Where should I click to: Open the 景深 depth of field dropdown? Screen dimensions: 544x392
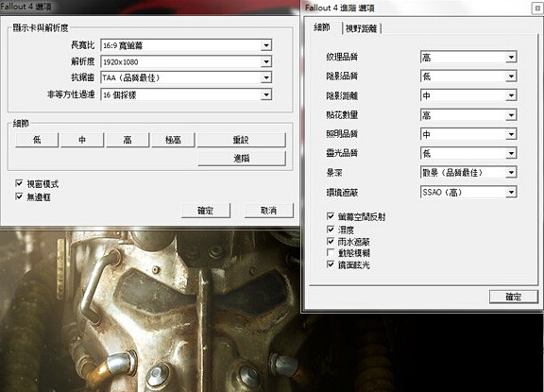(x=468, y=173)
